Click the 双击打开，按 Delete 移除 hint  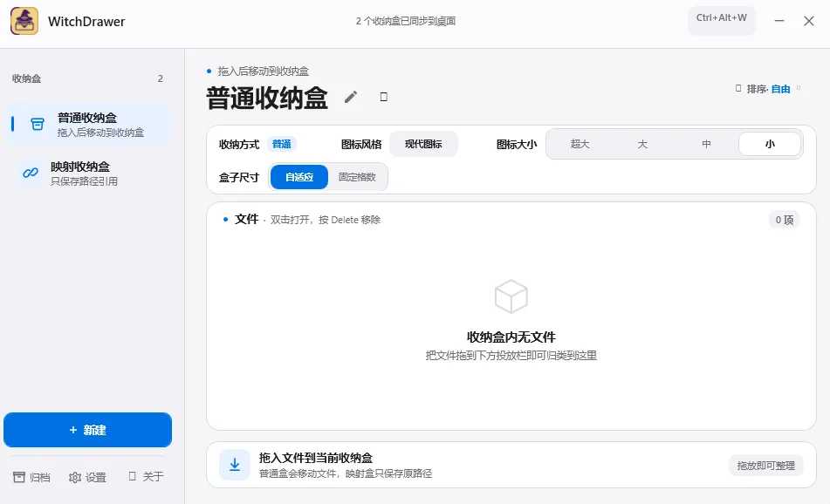click(326, 220)
